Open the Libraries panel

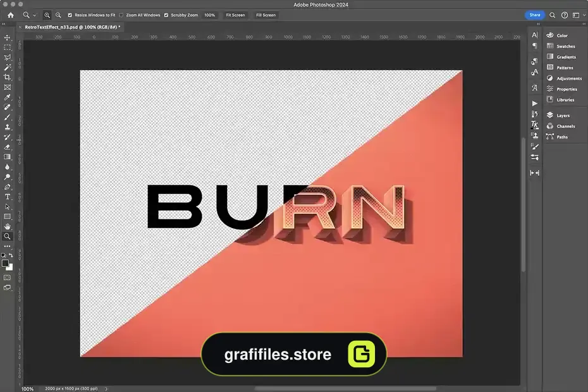coord(565,100)
